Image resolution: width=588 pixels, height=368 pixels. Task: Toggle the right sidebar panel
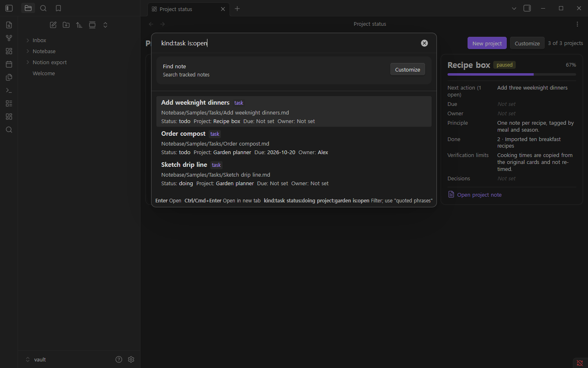[x=527, y=8]
